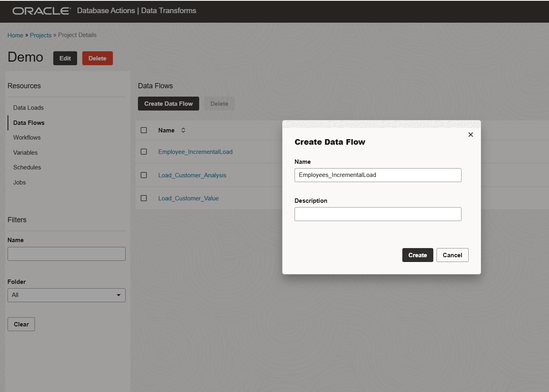549x392 pixels.
Task: Toggle the Load_Customer_Value row checkbox
Action: point(144,198)
